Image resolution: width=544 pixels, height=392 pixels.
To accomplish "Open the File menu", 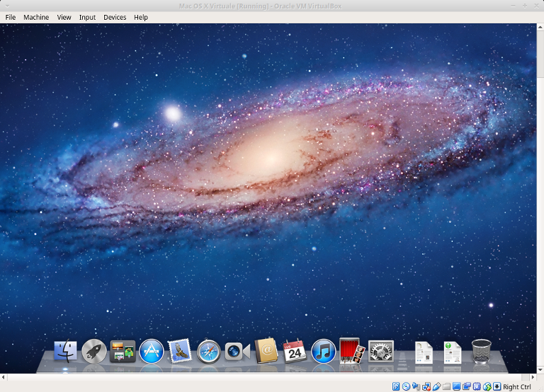I will coord(11,17).
